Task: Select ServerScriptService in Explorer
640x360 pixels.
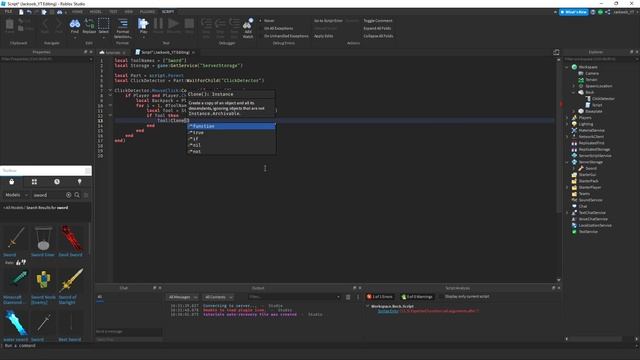Action: tap(595, 156)
